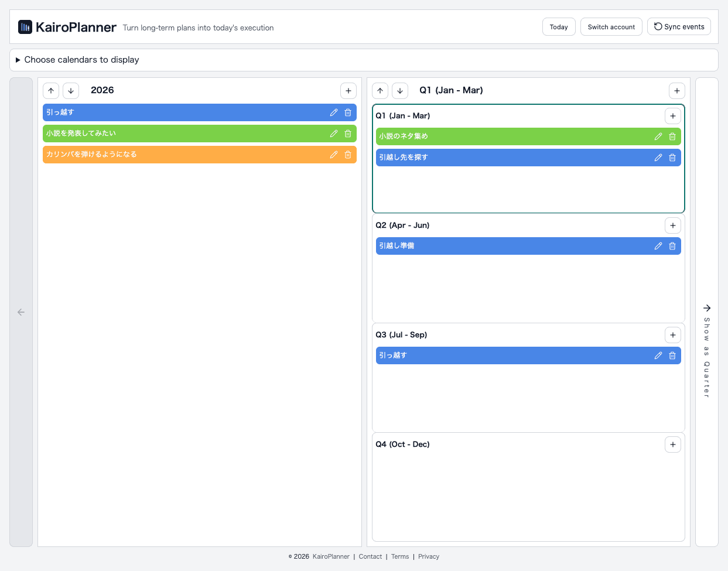The width and height of the screenshot is (728, 571).
Task: Add a new 2026 yearly goal
Action: pyautogui.click(x=348, y=91)
